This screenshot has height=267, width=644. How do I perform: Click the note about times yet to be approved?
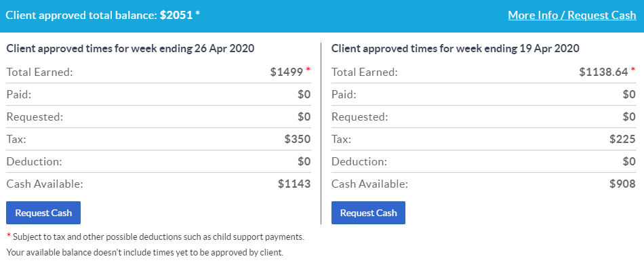tap(145, 253)
